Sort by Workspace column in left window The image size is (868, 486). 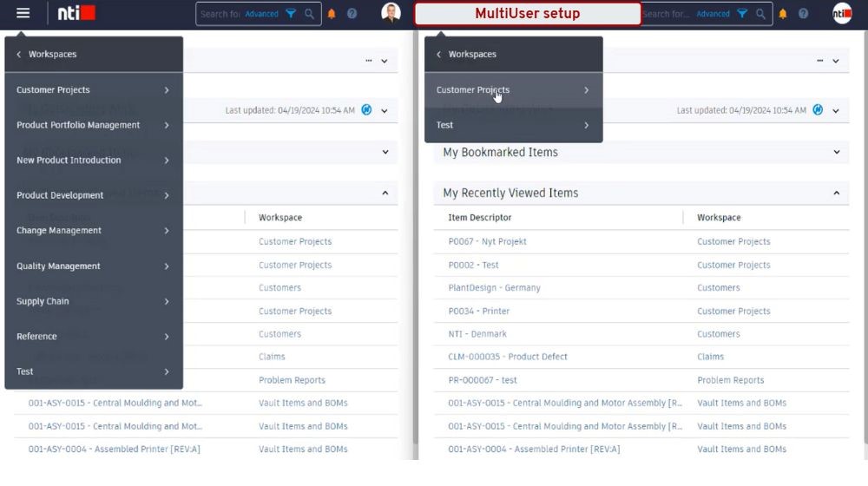[280, 218]
